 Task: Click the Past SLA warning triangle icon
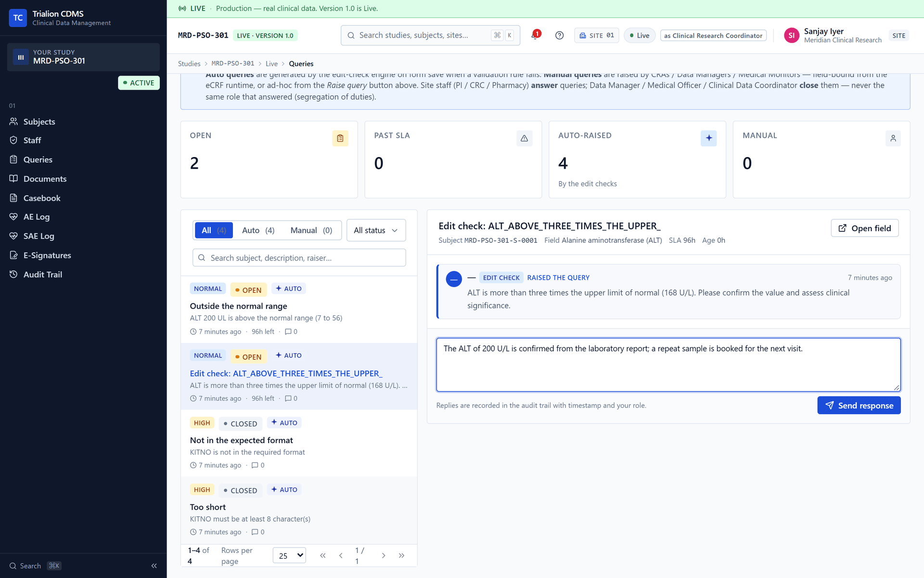click(x=524, y=138)
